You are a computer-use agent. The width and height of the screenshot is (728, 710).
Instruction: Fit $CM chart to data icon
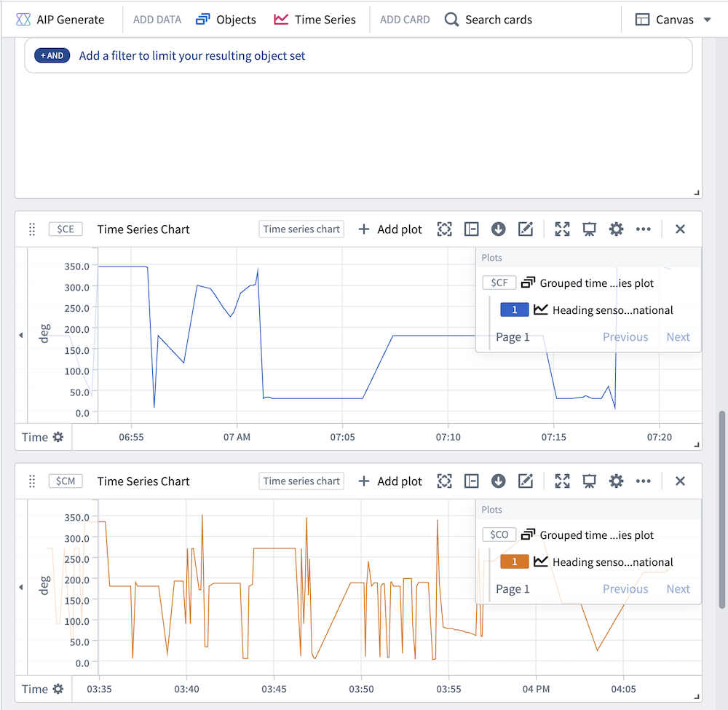tap(444, 481)
